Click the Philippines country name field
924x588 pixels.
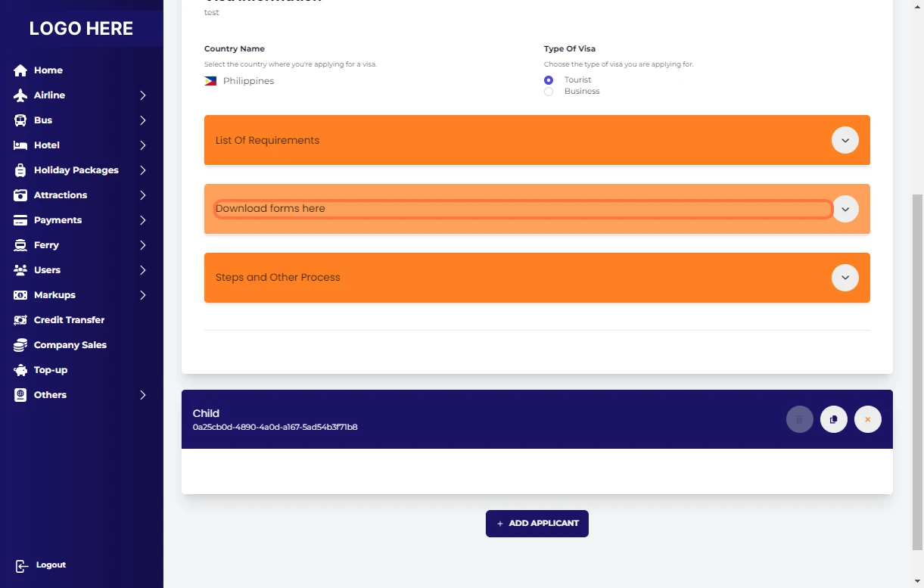pos(248,81)
